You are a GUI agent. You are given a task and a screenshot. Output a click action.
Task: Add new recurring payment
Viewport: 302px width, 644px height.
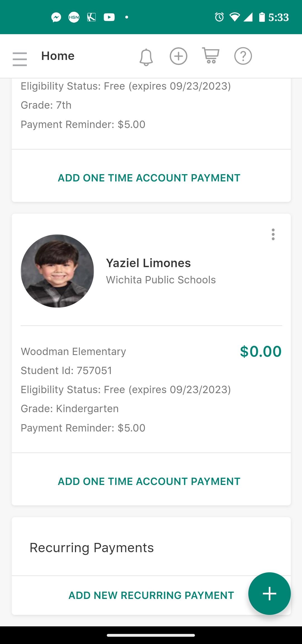[151, 595]
